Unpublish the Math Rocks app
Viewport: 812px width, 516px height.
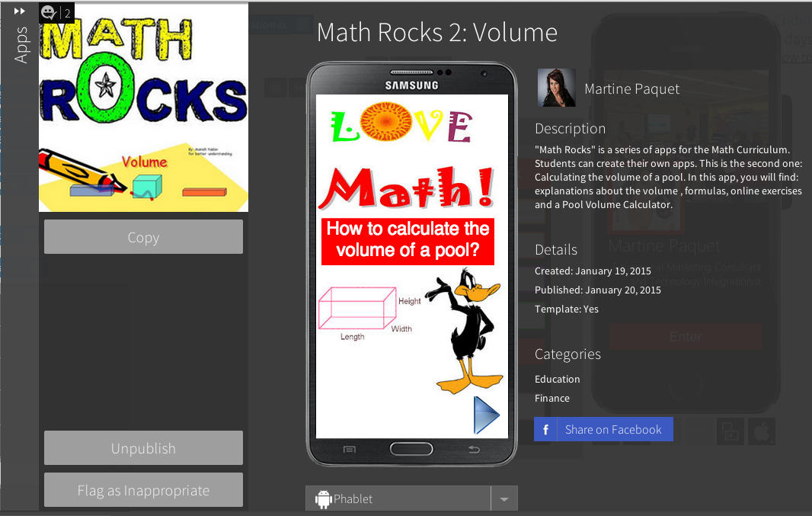(x=143, y=447)
